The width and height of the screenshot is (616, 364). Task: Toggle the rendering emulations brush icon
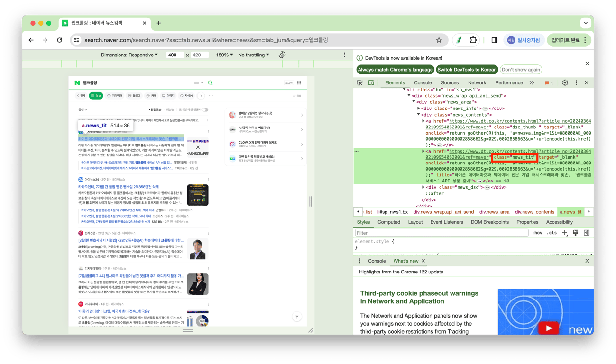click(x=575, y=233)
